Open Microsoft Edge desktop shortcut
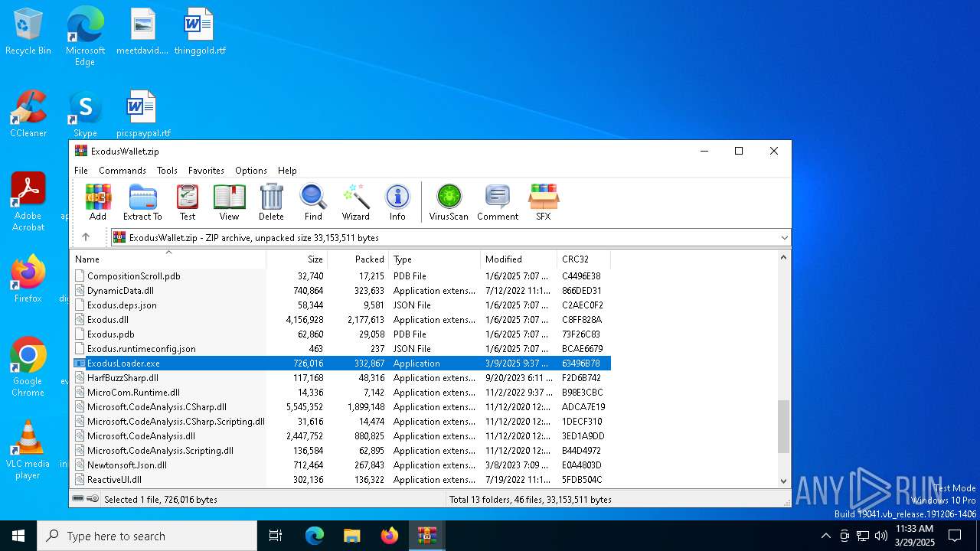980x551 pixels. [x=85, y=36]
